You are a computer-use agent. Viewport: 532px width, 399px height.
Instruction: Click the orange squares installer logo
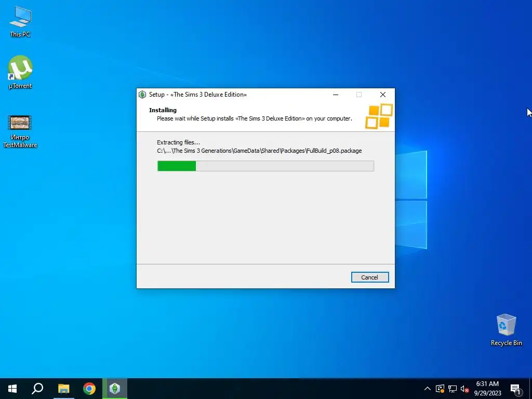379,116
